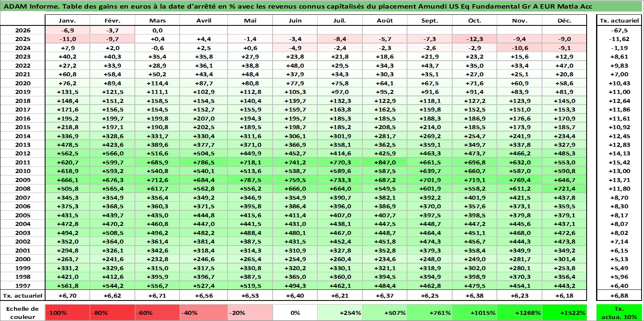Click the 2026 year row label

coord(23,30)
